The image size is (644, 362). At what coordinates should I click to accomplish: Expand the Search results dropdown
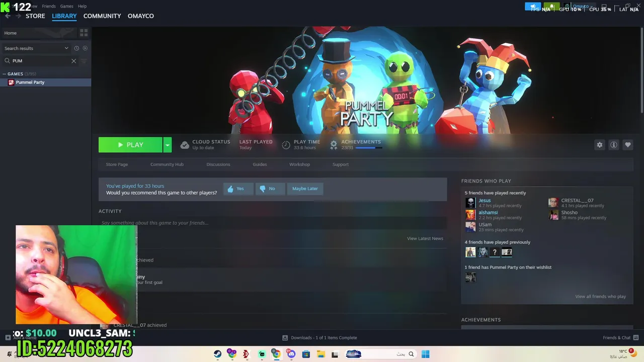tap(36, 48)
